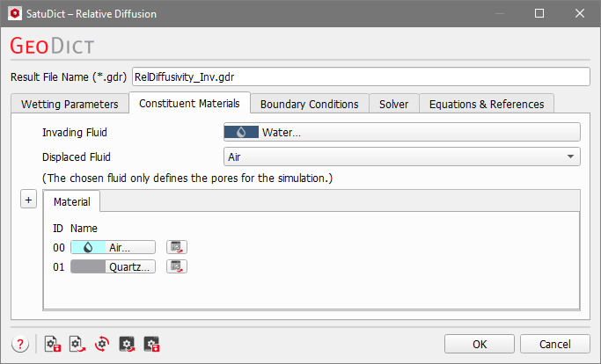Click the 'Name' column header
Image resolution: width=601 pixels, height=364 pixels.
click(84, 228)
